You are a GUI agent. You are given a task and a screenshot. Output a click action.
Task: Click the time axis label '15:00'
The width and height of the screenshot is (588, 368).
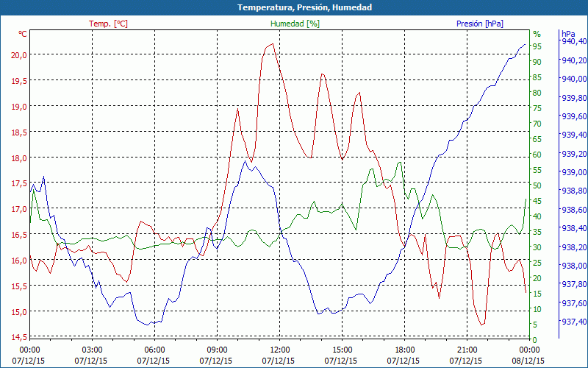tap(342, 350)
